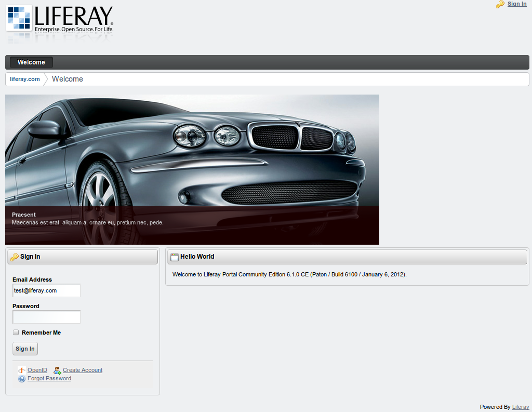532x412 pixels.
Task: Click the question-mark icon beside Forgot Password
Action: click(x=21, y=378)
